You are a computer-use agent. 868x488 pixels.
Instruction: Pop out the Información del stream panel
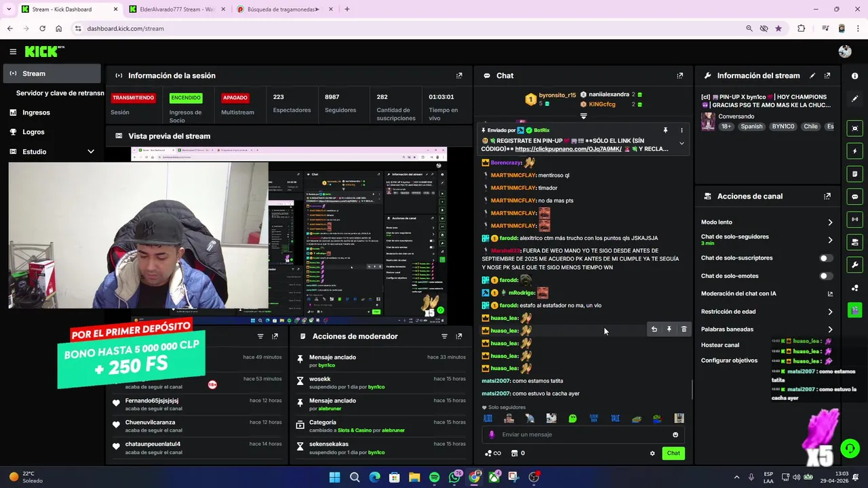[827, 76]
